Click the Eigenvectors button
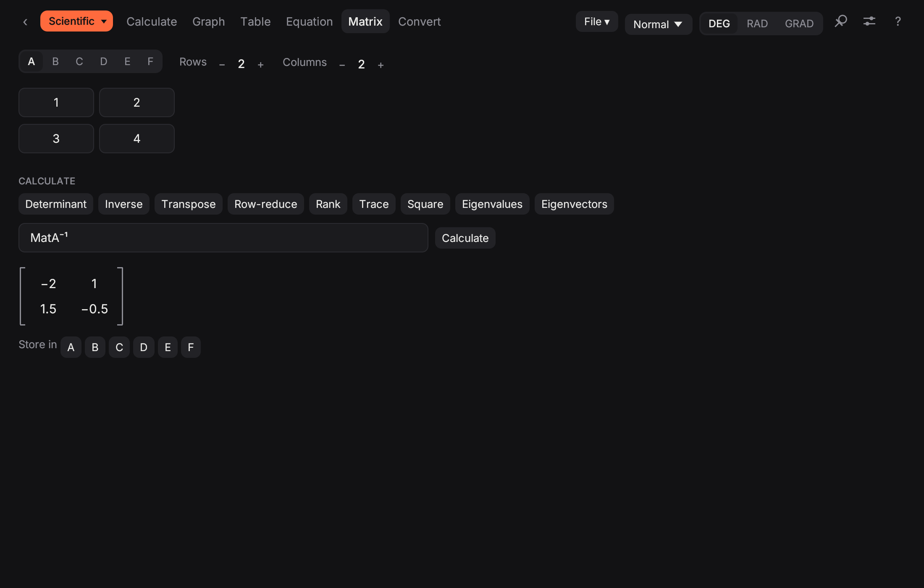Image resolution: width=924 pixels, height=588 pixels. (574, 204)
